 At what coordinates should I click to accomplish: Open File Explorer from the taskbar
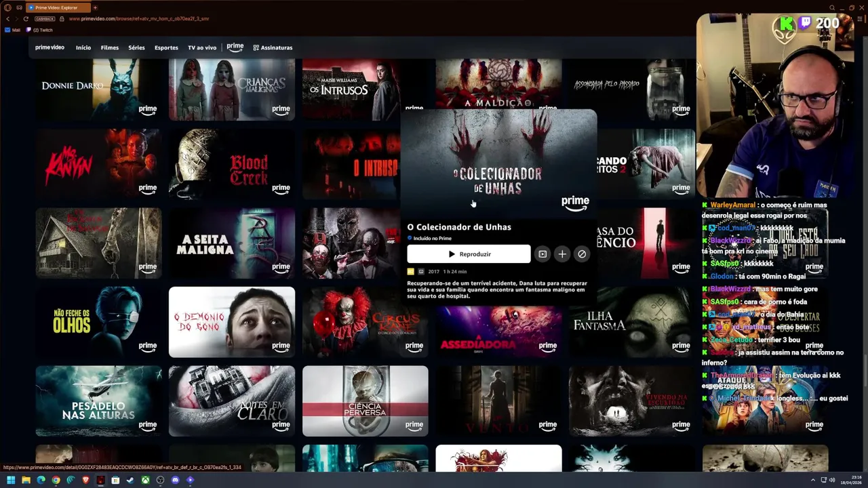tap(26, 480)
